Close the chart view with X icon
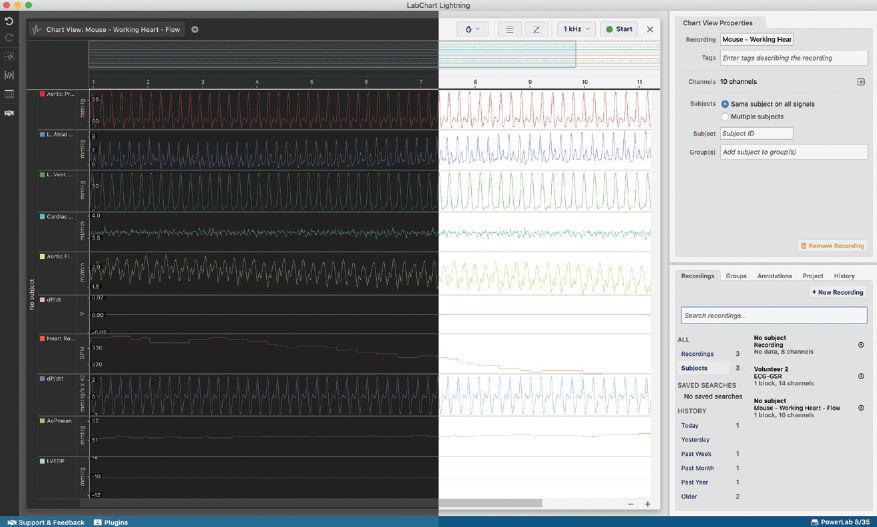The image size is (877, 527). (x=650, y=29)
